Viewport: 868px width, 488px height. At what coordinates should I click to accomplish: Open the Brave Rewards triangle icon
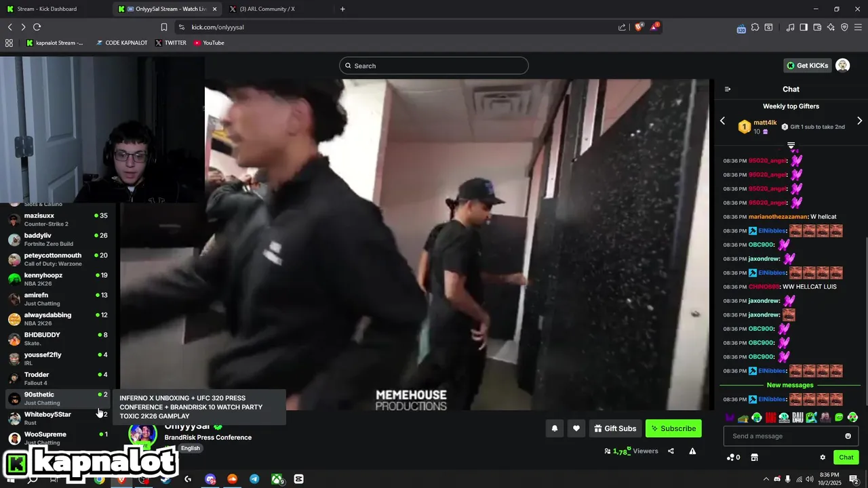click(x=655, y=27)
